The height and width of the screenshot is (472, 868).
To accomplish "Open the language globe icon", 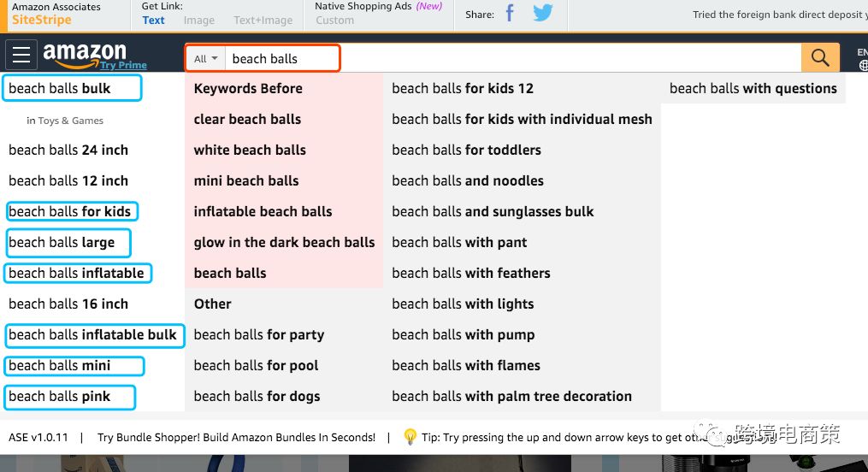I will point(863,66).
